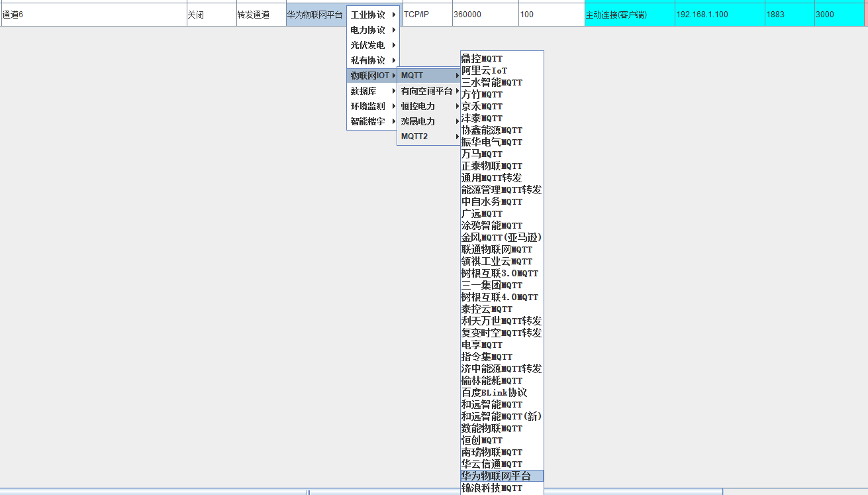Image resolution: width=868 pixels, height=495 pixels.
Task: Expand the 智能楼宇 submenu
Action: click(x=368, y=121)
